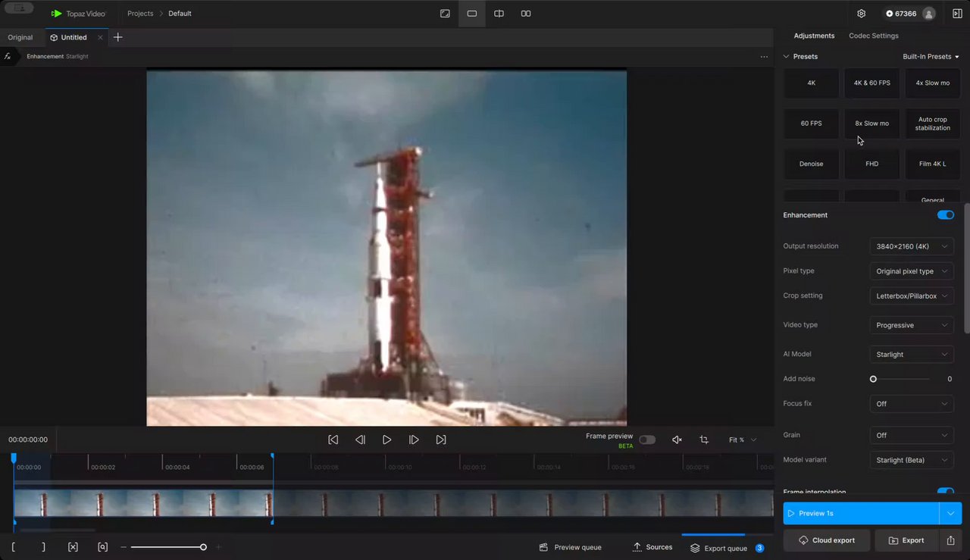Open the AI Model dropdown
This screenshot has width=970, height=560.
912,355
